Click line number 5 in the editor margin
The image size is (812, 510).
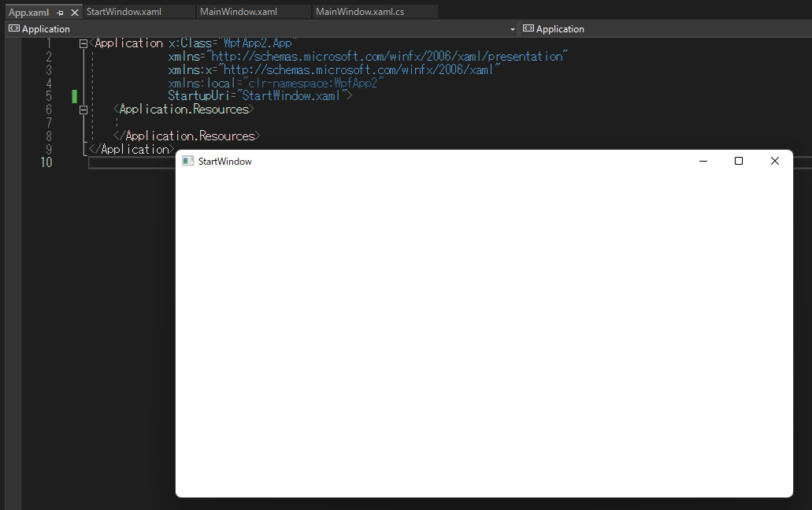click(48, 95)
